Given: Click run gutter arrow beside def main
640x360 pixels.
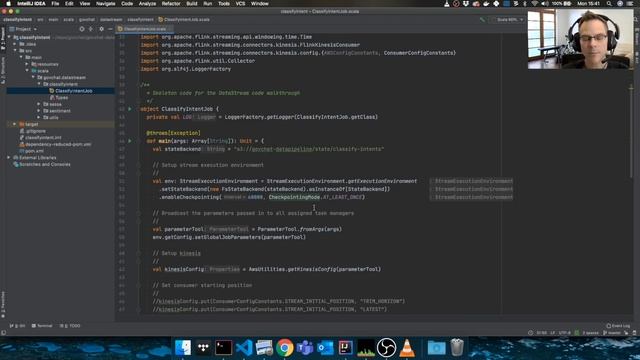Looking at the screenshot, I should pyautogui.click(x=130, y=141).
